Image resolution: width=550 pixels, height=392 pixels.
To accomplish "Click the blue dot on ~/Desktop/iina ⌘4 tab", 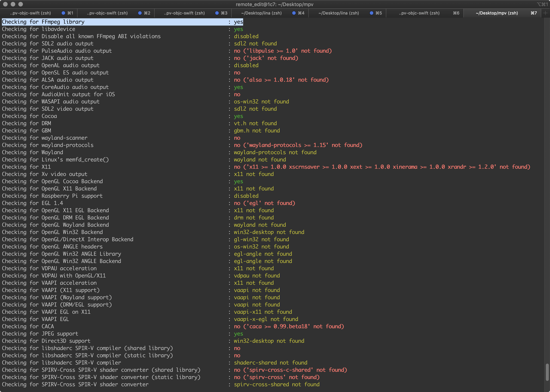I will point(294,13).
